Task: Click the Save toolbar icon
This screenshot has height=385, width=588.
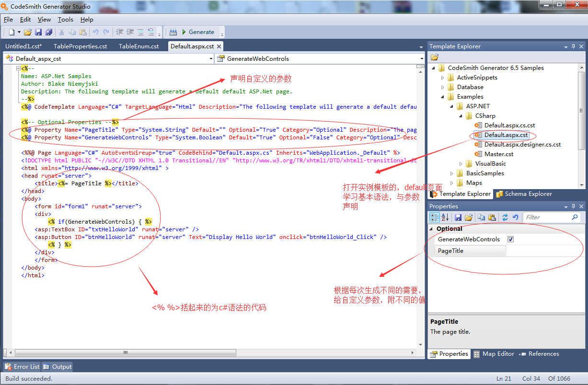Action: pyautogui.click(x=38, y=32)
